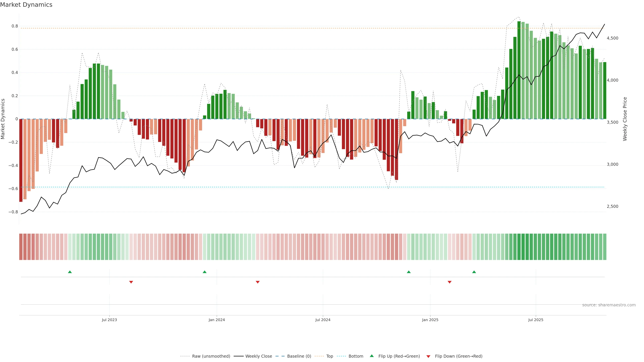The height and width of the screenshot is (362, 644).
Task: Toggle the Top legend entry
Action: [330, 356]
